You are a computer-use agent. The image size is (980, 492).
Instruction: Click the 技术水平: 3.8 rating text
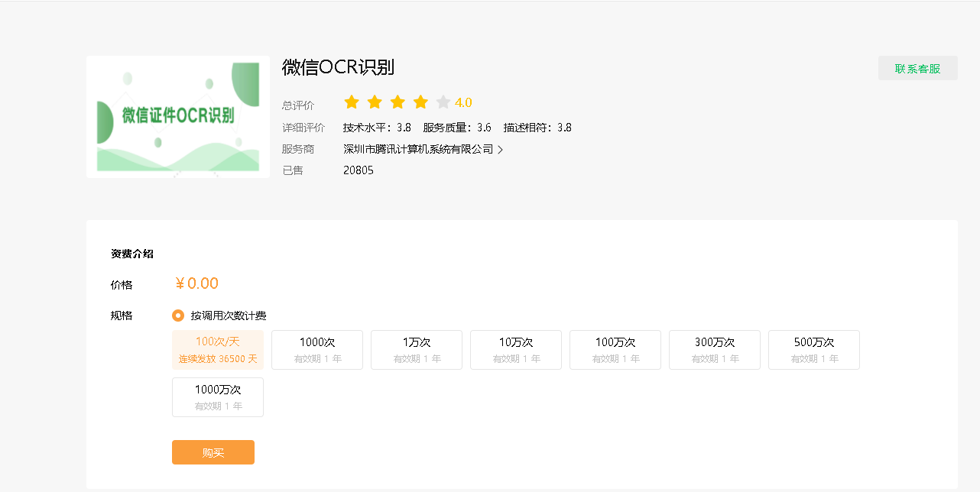[377, 128]
